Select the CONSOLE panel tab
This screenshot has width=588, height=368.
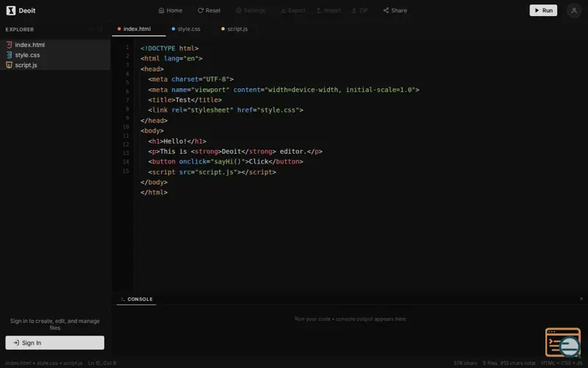tap(137, 300)
